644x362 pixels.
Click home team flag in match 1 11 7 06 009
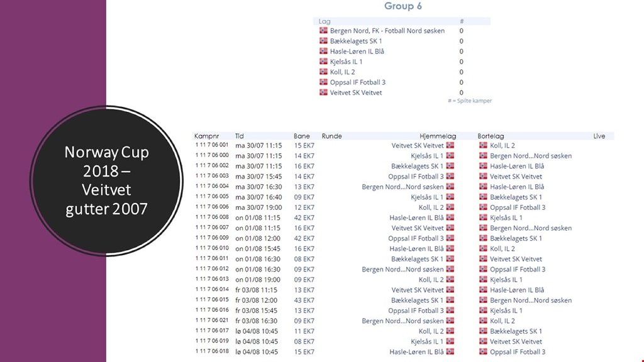point(450,238)
